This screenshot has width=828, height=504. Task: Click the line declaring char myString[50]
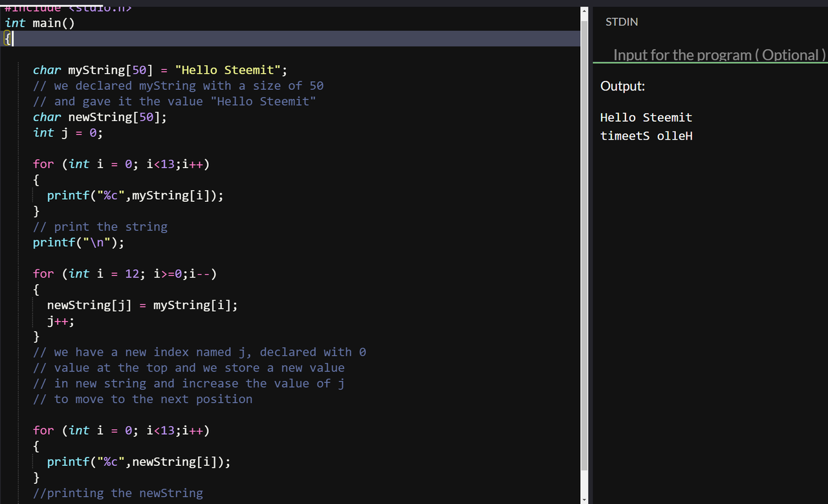click(160, 70)
